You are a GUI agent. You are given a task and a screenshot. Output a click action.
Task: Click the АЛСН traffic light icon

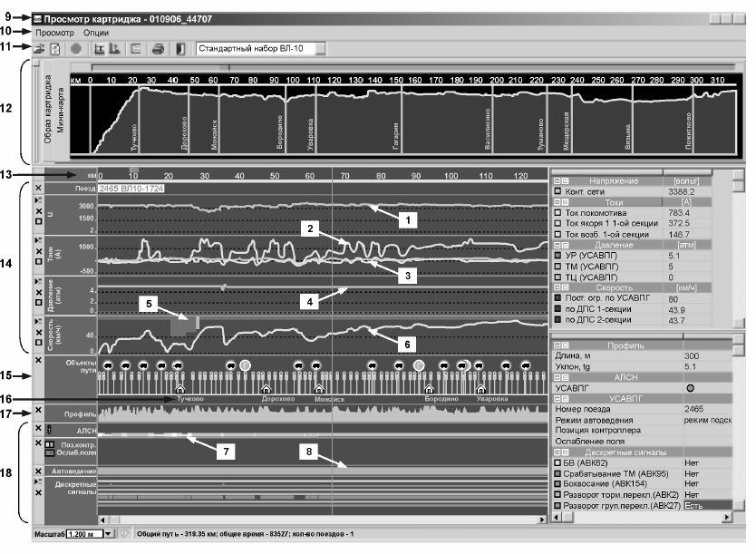click(x=49, y=429)
